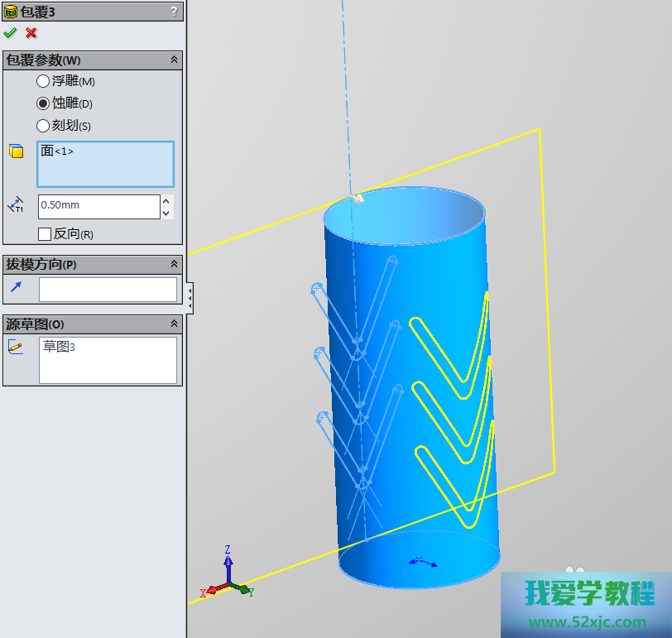Click the help question mark icon
Viewport: 672px width, 638px height.
click(174, 11)
